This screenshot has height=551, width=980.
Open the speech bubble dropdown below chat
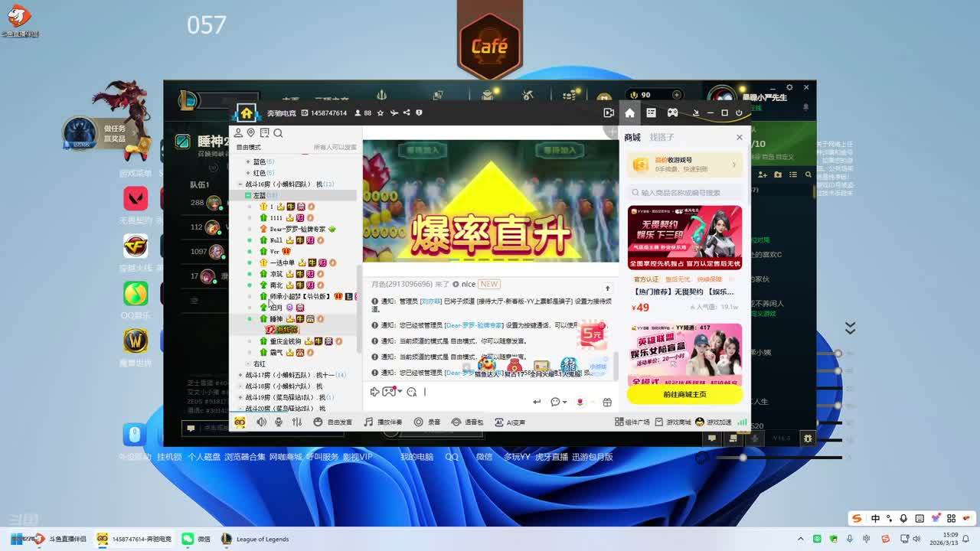pos(558,402)
